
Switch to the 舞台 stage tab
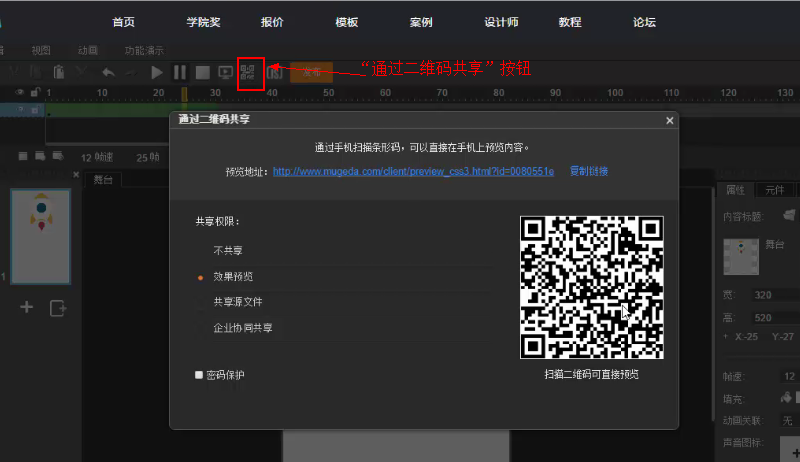pyautogui.click(x=103, y=179)
